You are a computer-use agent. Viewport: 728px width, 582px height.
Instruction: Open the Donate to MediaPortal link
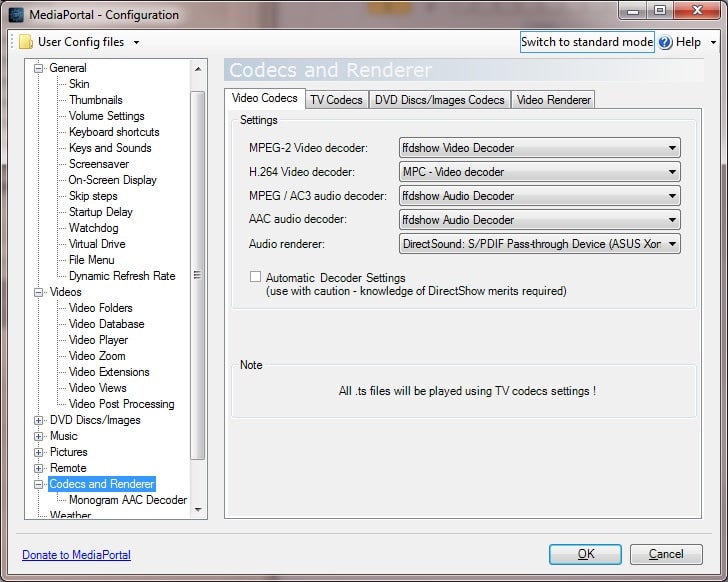(77, 555)
